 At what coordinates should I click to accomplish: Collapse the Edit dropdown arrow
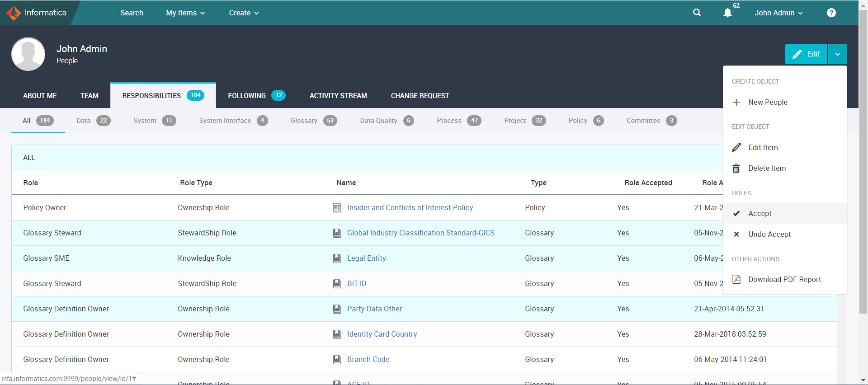click(838, 54)
